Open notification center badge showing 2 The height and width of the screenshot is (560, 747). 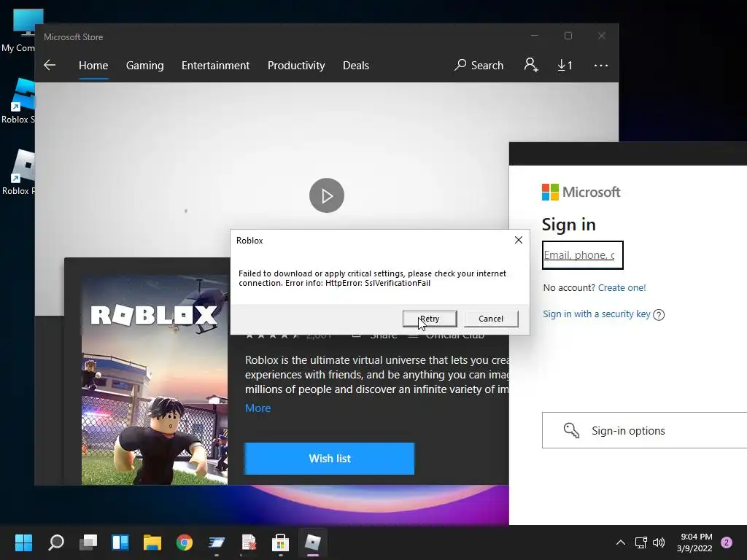tap(727, 542)
